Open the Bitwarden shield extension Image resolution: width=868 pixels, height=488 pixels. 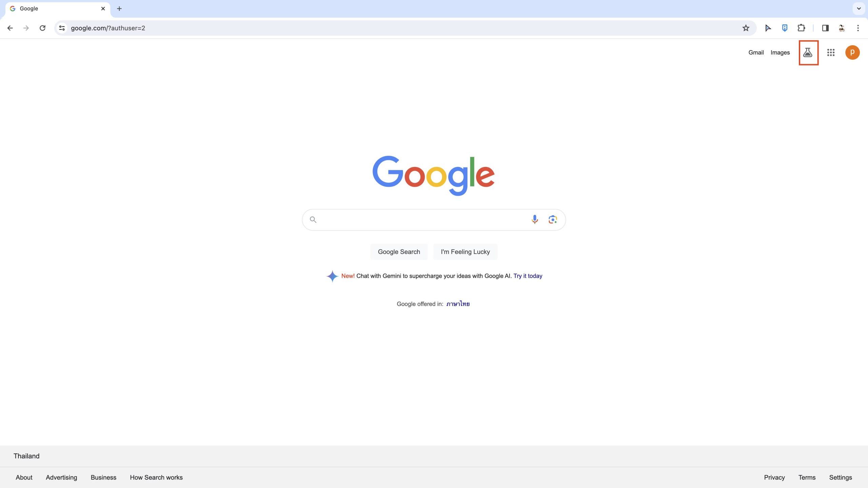click(785, 28)
